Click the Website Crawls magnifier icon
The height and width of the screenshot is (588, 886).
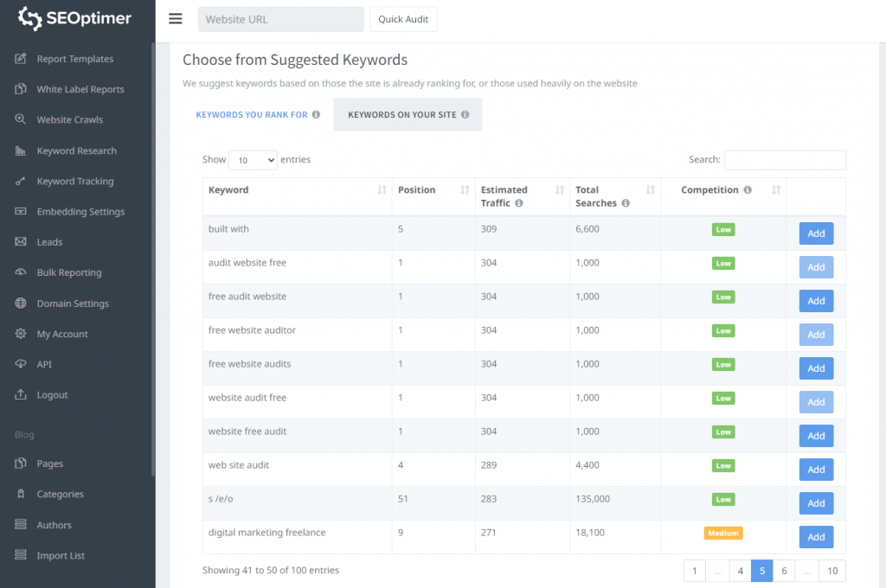pos(21,119)
